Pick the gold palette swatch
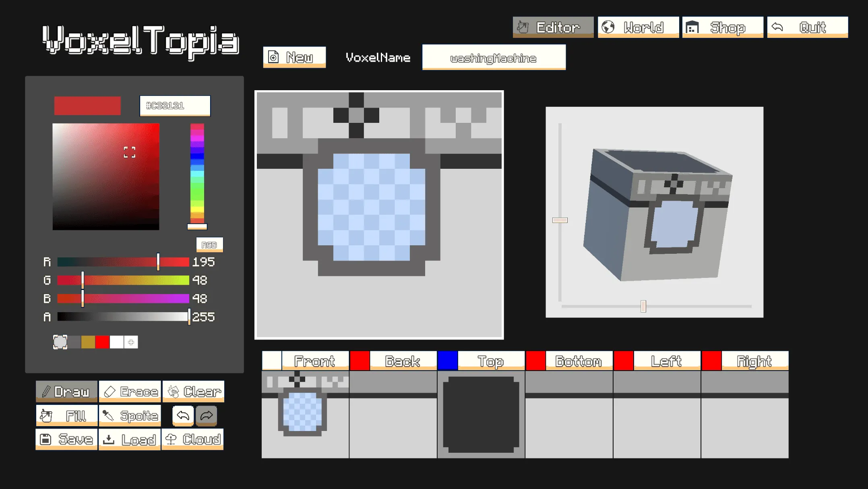868x489 pixels. click(88, 342)
